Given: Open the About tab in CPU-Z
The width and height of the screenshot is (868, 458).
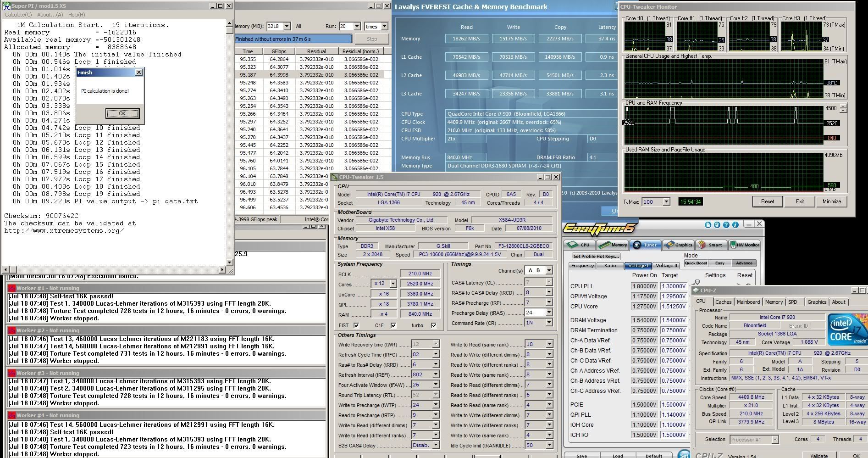Looking at the screenshot, I should (x=839, y=302).
